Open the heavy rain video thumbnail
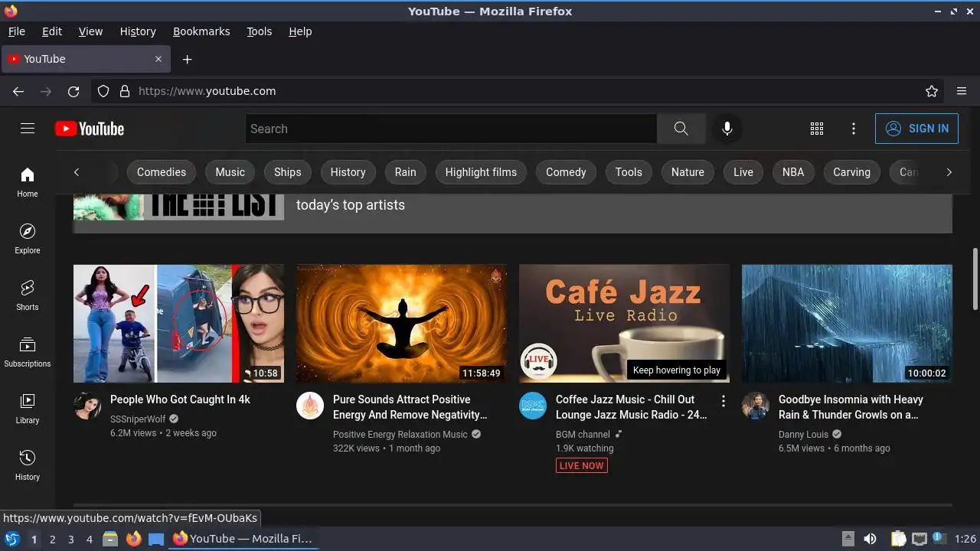The height and width of the screenshot is (551, 980). (x=847, y=323)
